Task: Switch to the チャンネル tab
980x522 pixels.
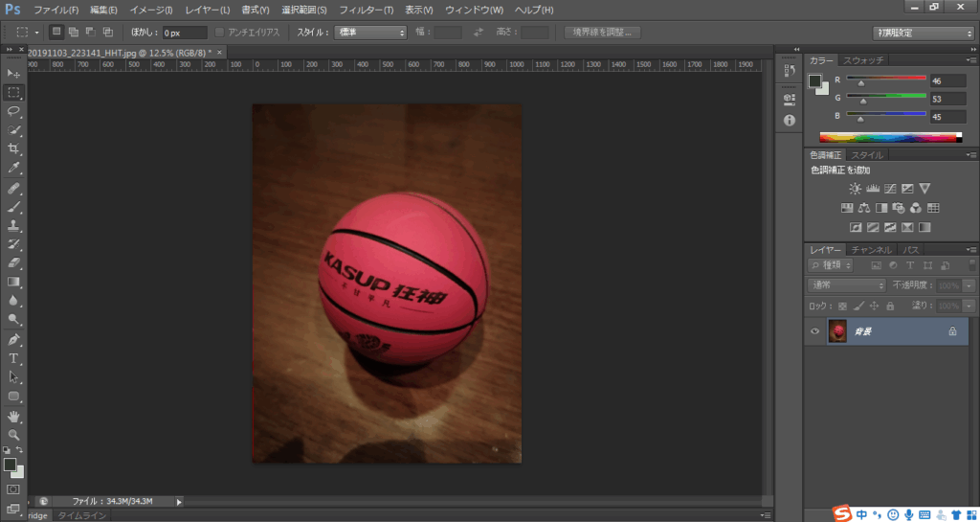Action: click(871, 250)
